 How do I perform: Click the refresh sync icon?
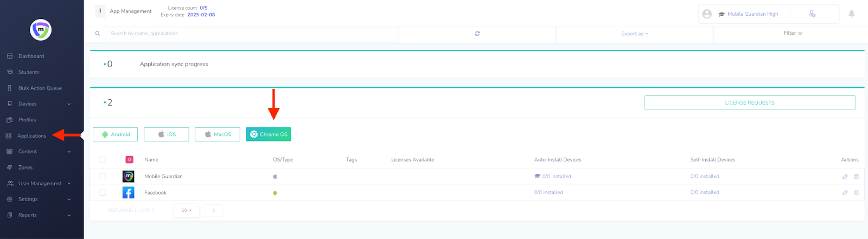477,34
